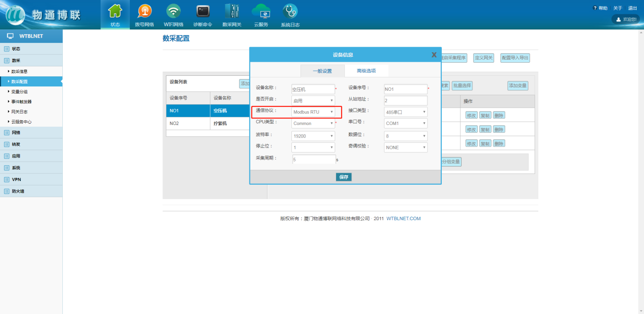Open the 数采网关 gateway icon
This screenshot has height=314, width=644.
click(232, 11)
